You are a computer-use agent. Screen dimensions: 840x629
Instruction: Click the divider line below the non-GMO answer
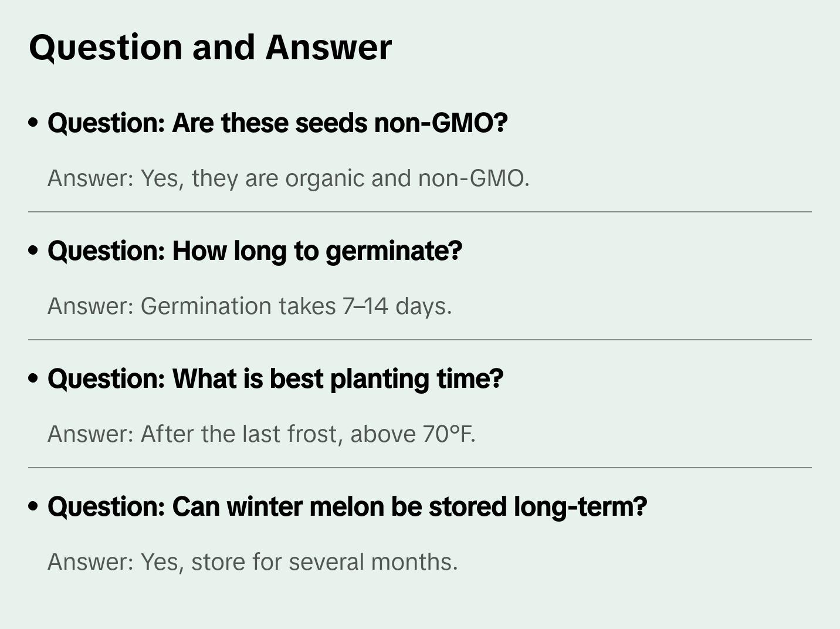420,212
